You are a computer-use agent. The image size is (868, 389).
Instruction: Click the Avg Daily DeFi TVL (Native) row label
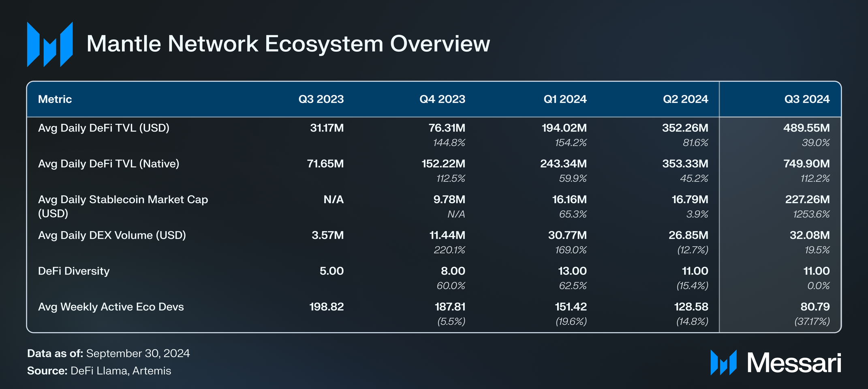coord(109,164)
